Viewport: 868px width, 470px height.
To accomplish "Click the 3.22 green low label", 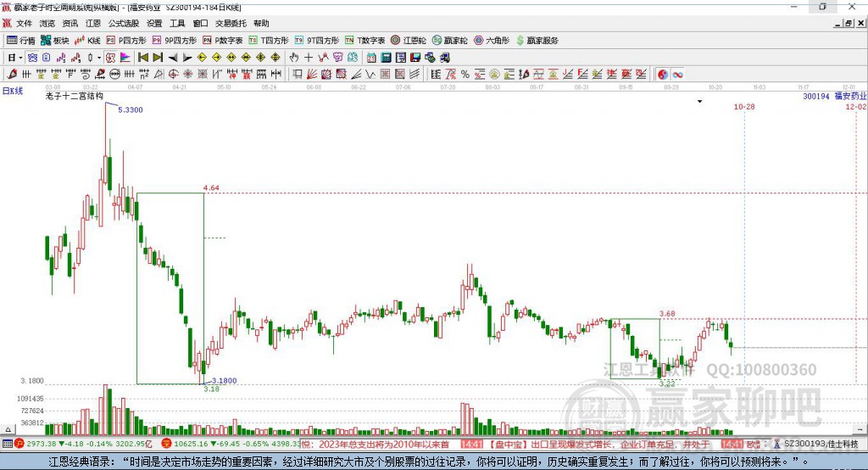I will [x=667, y=383].
